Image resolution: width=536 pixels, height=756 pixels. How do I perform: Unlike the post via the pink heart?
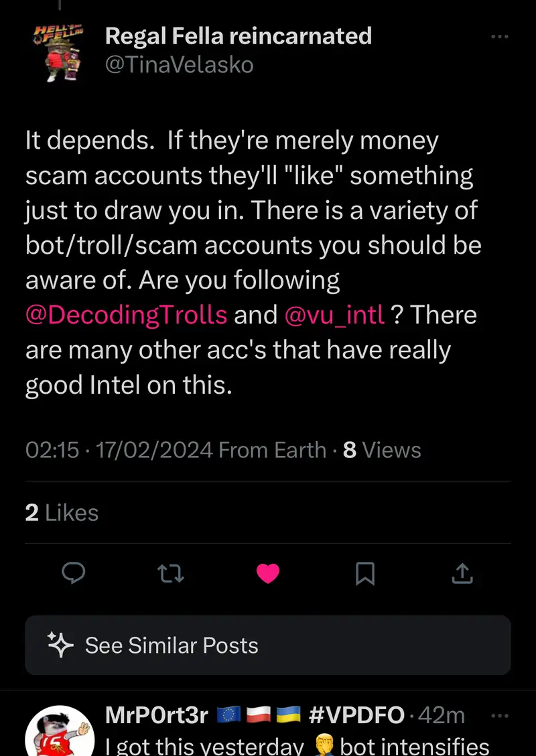(268, 573)
